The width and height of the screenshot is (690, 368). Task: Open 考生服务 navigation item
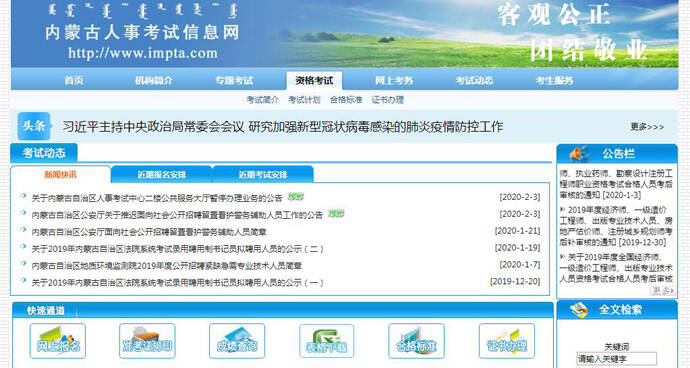pos(554,81)
